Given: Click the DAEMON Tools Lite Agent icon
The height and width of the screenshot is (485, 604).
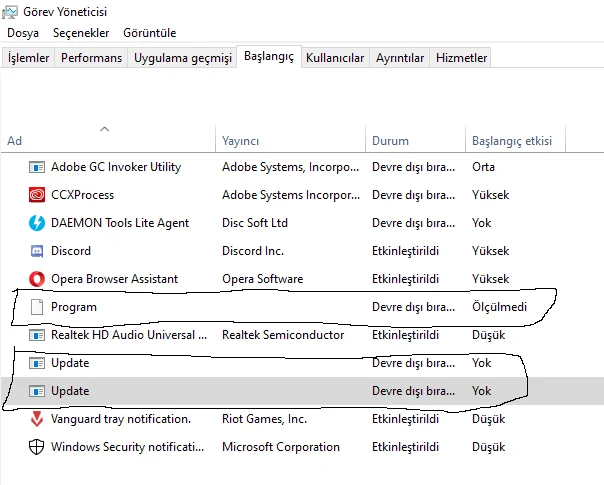Looking at the screenshot, I should (37, 223).
